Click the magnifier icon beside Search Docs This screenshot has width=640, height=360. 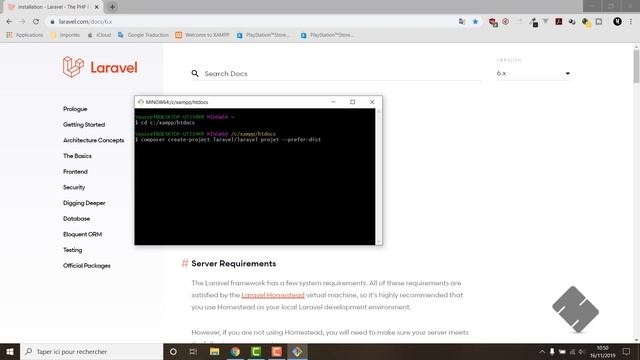[195, 73]
